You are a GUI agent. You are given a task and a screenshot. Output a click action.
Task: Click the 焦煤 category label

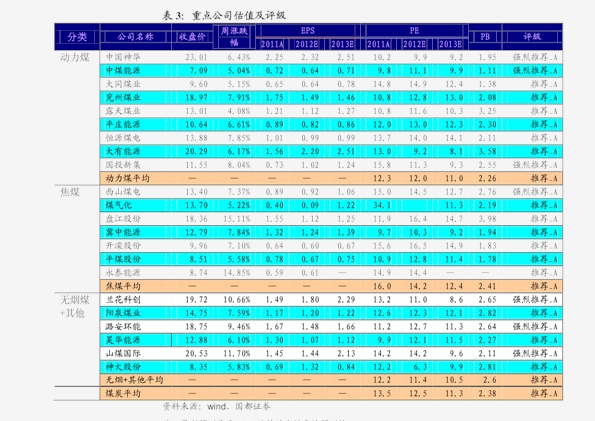pyautogui.click(x=70, y=192)
